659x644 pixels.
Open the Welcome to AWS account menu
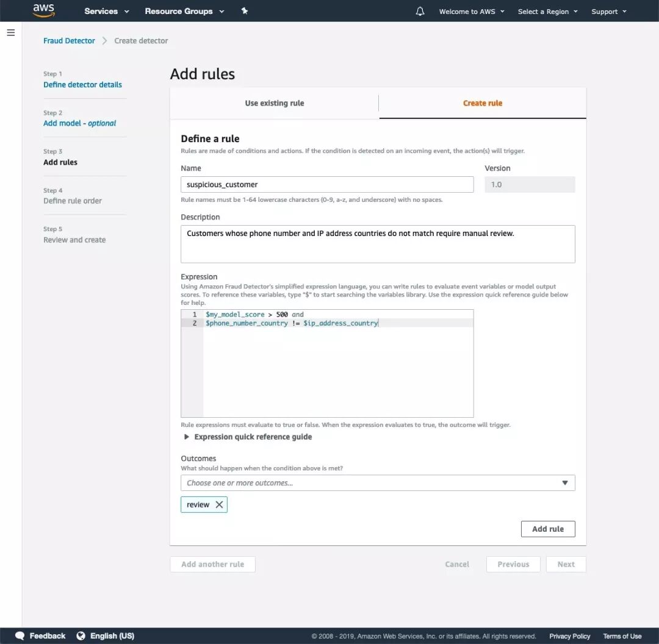472,12
